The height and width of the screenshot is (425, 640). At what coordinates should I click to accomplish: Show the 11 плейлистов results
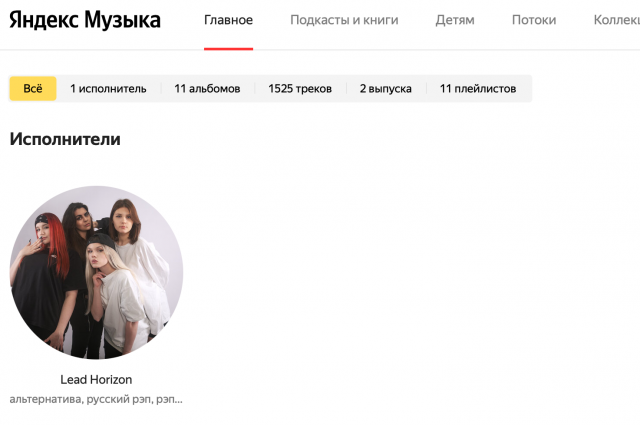[478, 89]
